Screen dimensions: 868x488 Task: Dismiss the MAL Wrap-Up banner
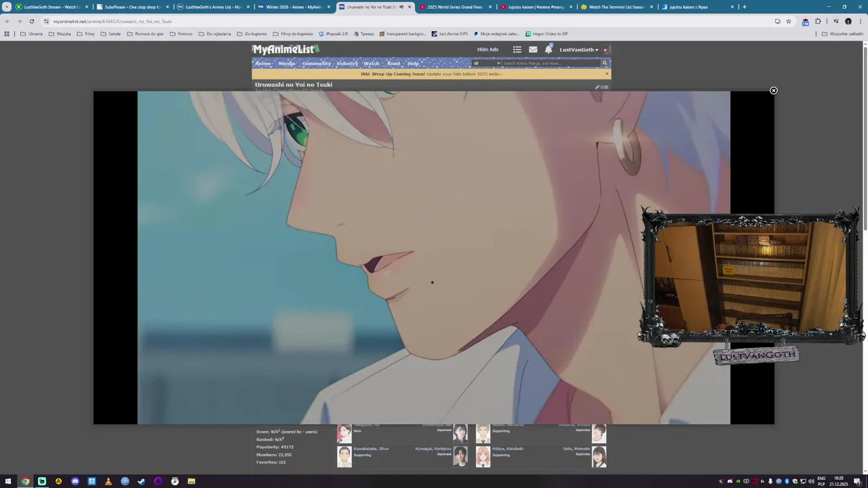coord(606,74)
